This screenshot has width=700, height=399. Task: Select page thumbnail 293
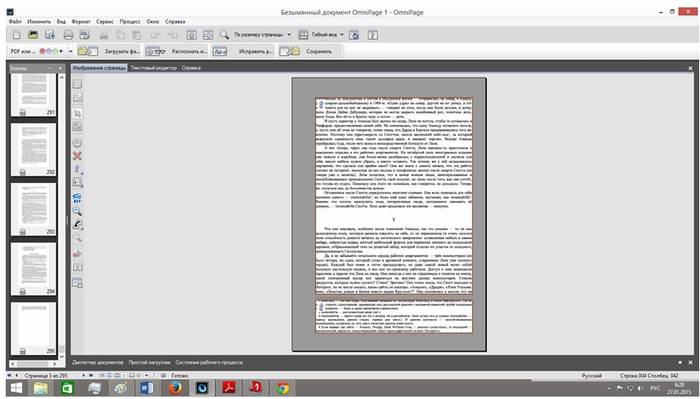coord(33,209)
